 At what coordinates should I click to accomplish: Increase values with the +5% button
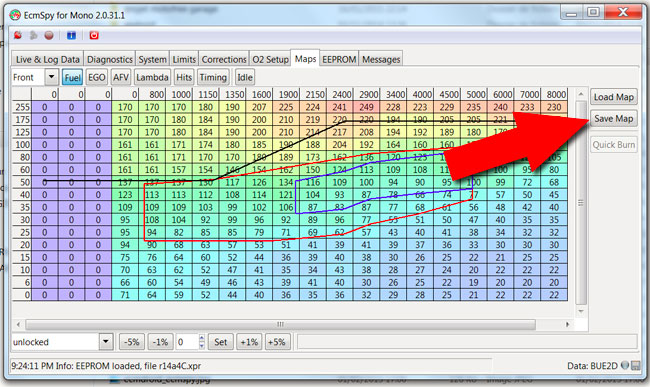click(277, 342)
